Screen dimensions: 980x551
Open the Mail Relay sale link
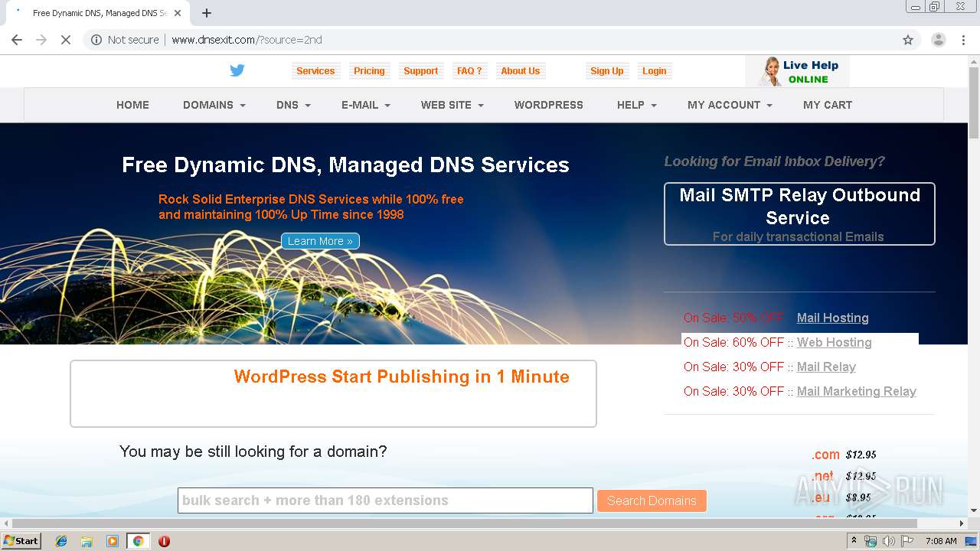point(826,367)
